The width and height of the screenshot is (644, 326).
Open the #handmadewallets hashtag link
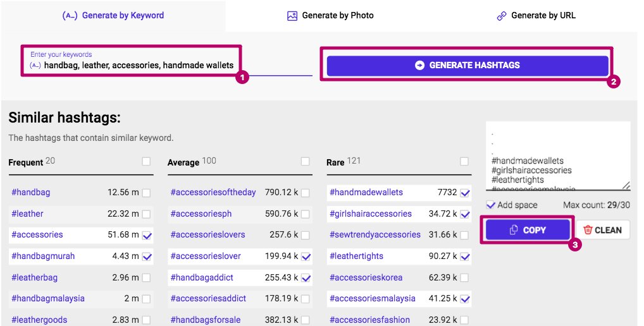pyautogui.click(x=366, y=193)
